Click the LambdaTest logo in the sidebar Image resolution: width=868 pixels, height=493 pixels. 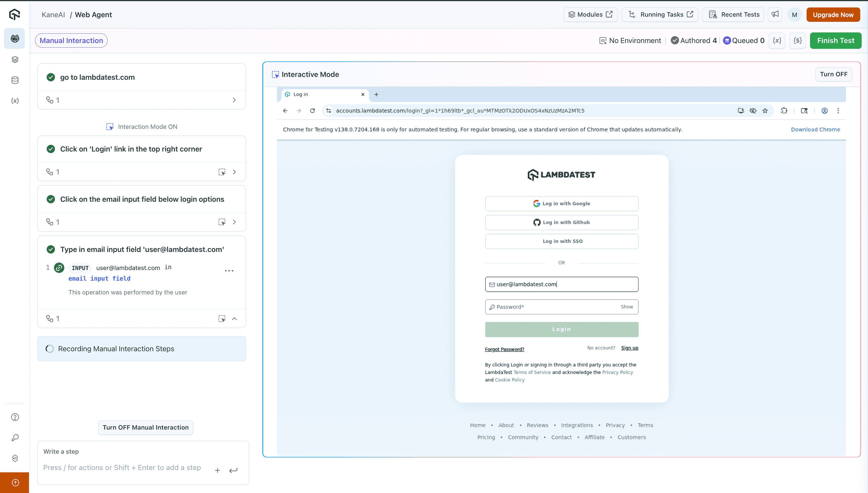(15, 15)
